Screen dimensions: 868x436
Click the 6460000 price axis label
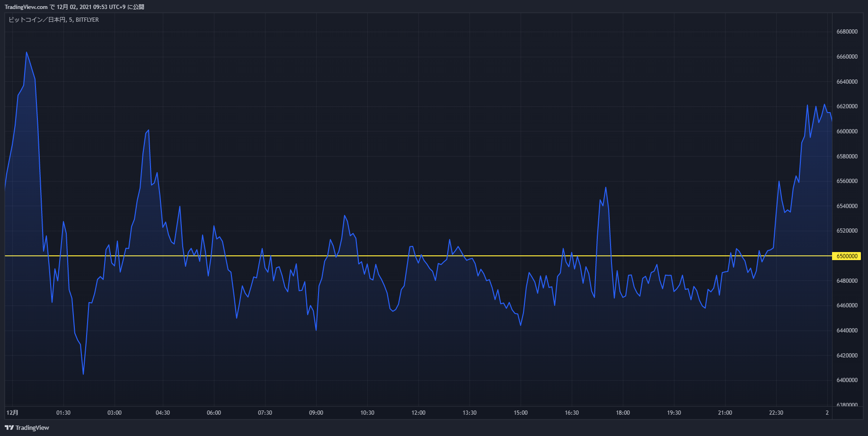point(847,305)
